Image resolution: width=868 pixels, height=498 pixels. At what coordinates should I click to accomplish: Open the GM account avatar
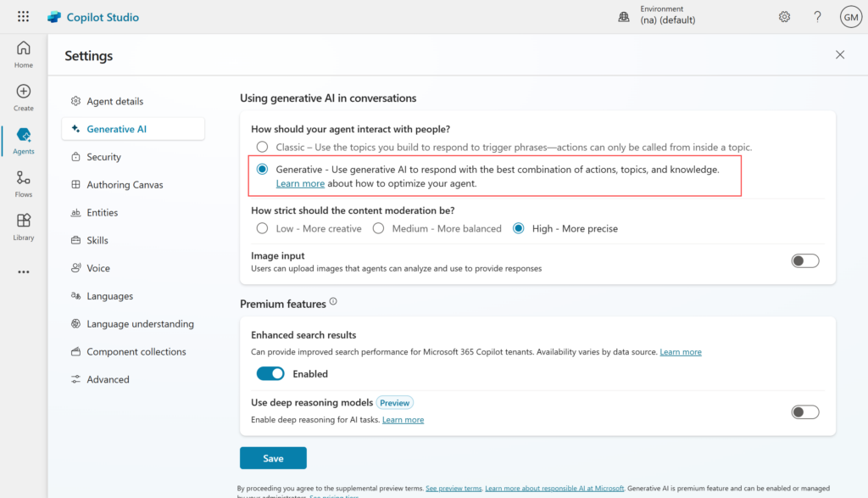point(850,17)
